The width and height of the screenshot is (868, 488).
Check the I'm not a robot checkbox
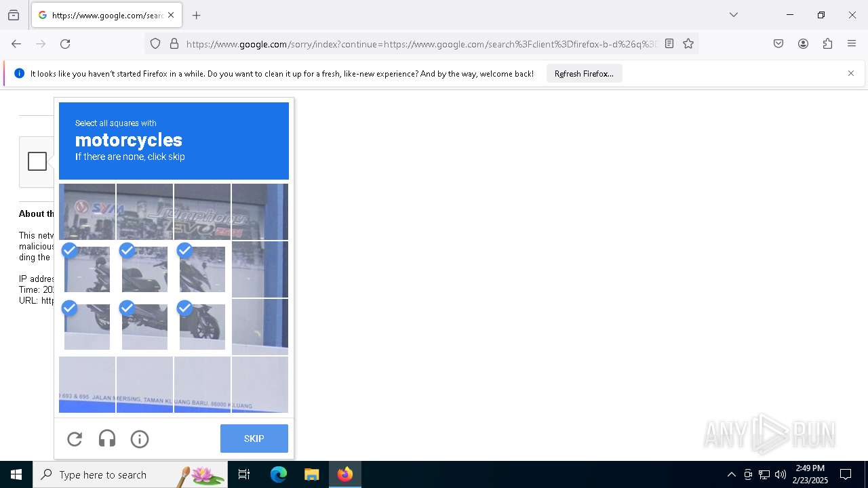coord(37,161)
